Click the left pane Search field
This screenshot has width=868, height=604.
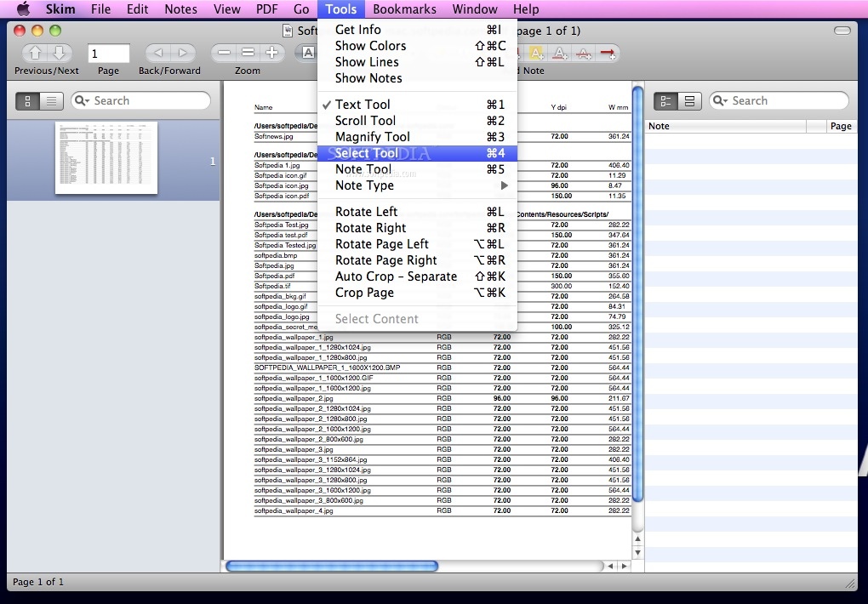tap(140, 100)
